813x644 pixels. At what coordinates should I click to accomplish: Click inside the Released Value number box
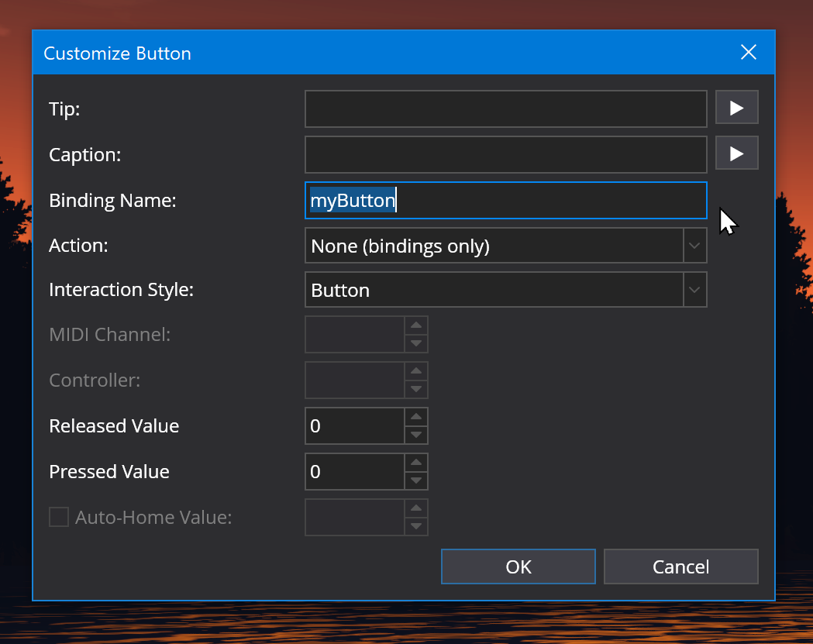tap(355, 426)
